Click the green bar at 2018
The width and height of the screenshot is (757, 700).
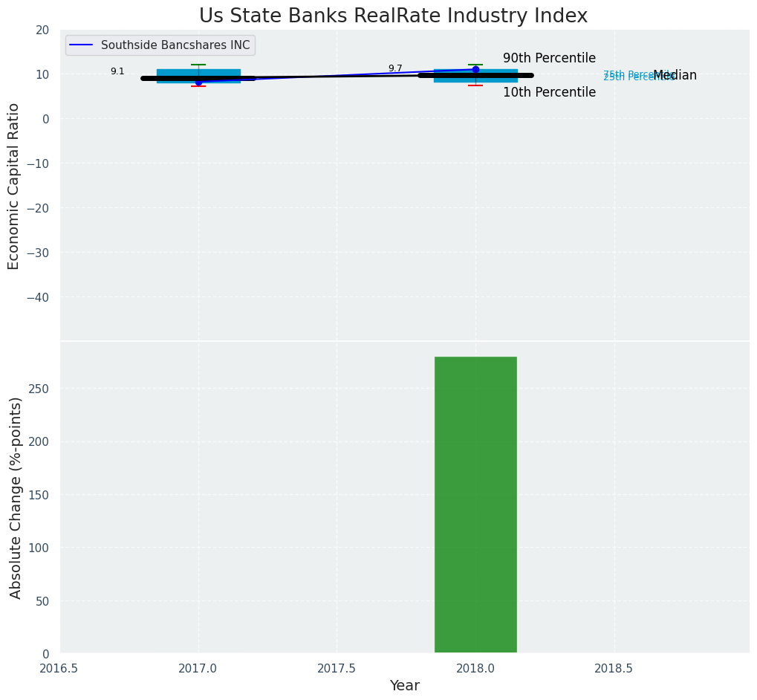[x=475, y=505]
